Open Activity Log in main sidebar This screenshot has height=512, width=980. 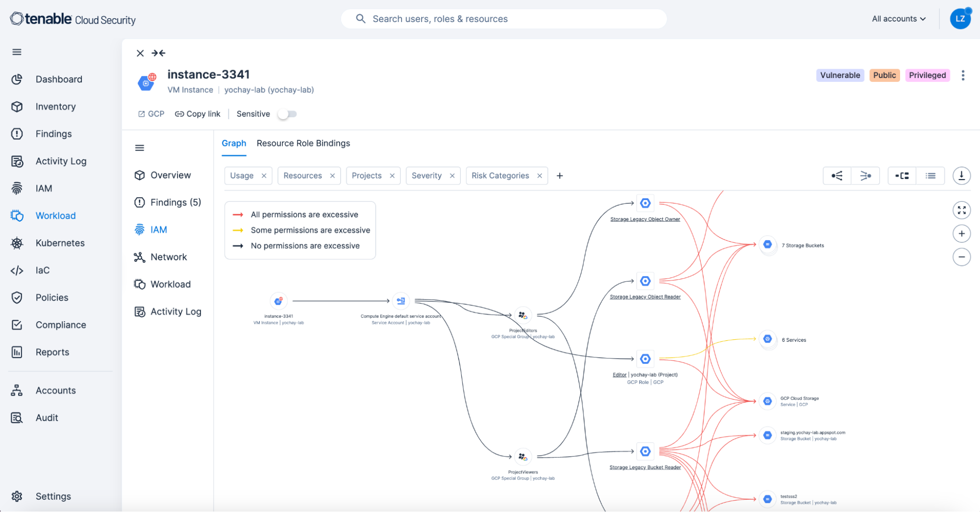pos(61,161)
